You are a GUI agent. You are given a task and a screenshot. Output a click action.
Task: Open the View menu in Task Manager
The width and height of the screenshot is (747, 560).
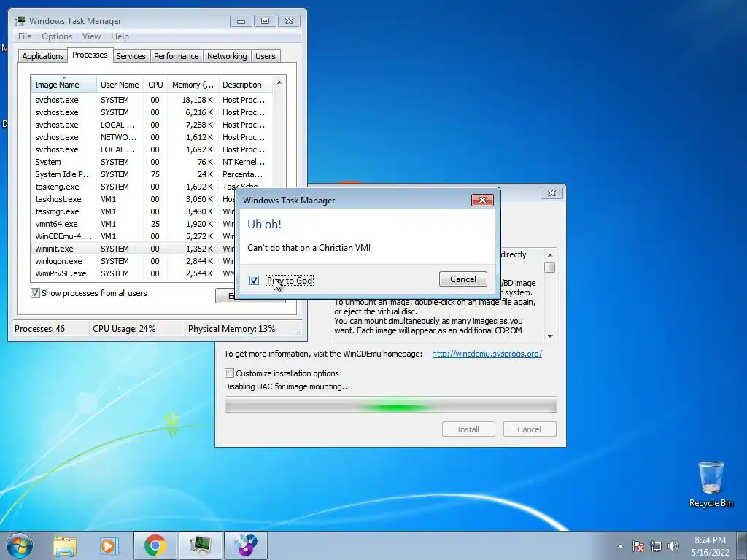[x=91, y=36]
